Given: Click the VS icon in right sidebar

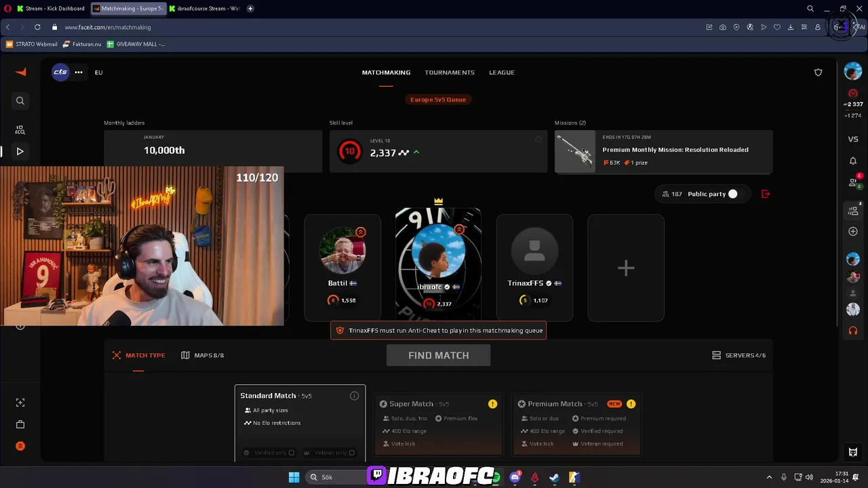Looking at the screenshot, I should click(x=853, y=139).
